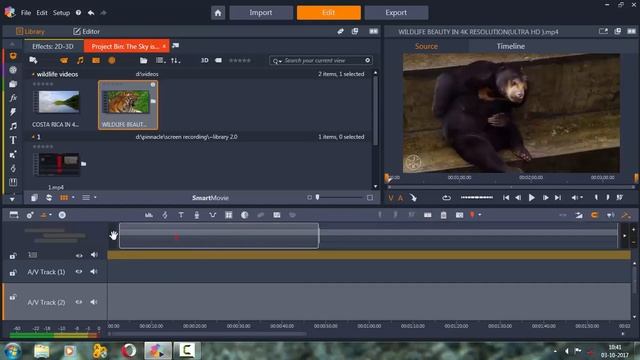Open the Edit menu in menu bar
Viewport: 640px width, 360px height.
[x=42, y=13]
